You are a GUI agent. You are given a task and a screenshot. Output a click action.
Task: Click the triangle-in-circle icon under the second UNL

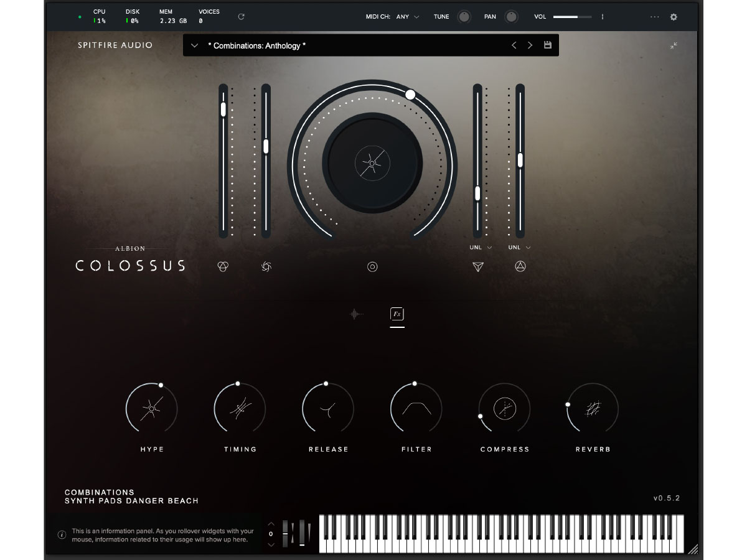520,267
